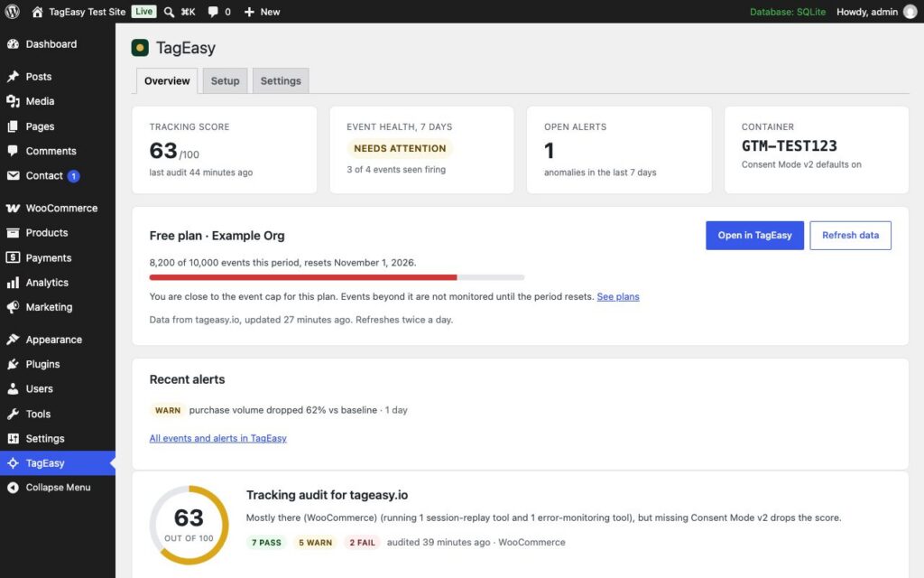Click the 7 PASS badge

pyautogui.click(x=266, y=543)
